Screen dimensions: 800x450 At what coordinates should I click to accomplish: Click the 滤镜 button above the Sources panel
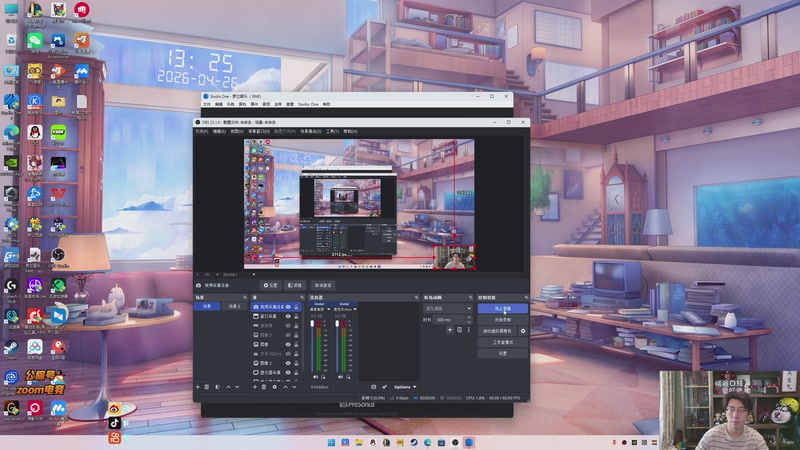pyautogui.click(x=295, y=286)
